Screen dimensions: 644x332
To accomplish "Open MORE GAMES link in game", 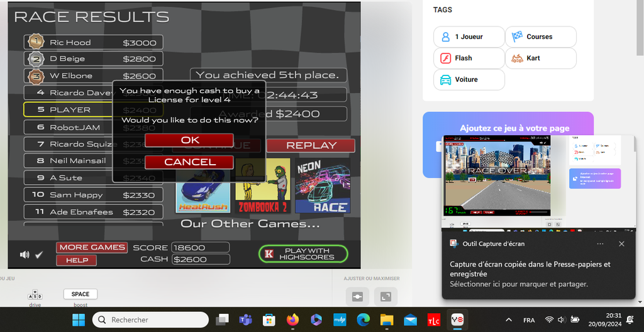I will pos(92,247).
